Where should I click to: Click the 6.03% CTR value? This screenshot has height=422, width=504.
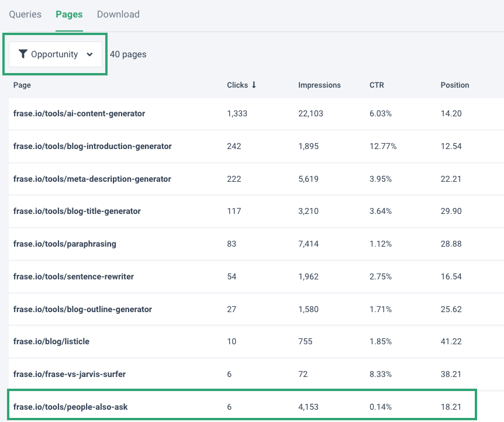381,114
